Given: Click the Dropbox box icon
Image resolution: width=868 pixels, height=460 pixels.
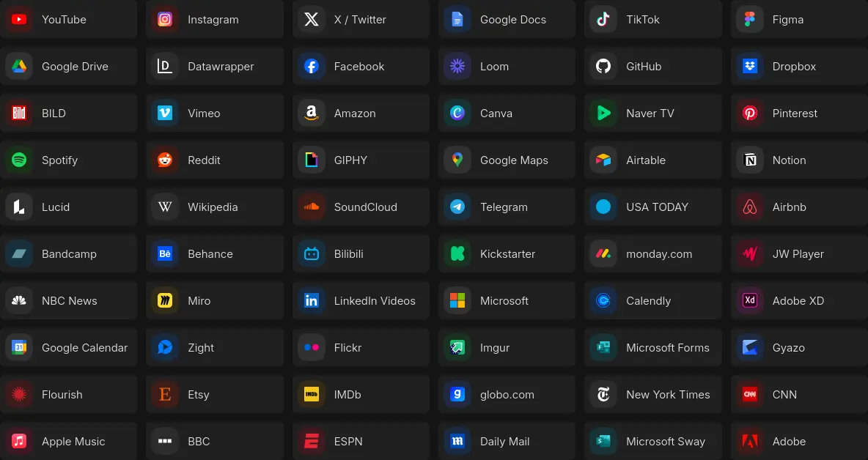Looking at the screenshot, I should pos(749,67).
